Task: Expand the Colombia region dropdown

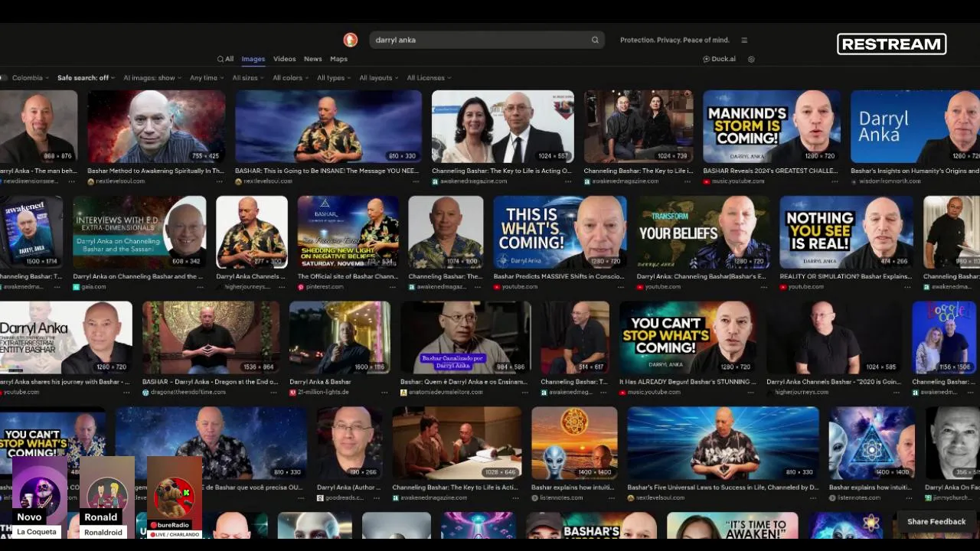Action: pyautogui.click(x=30, y=78)
